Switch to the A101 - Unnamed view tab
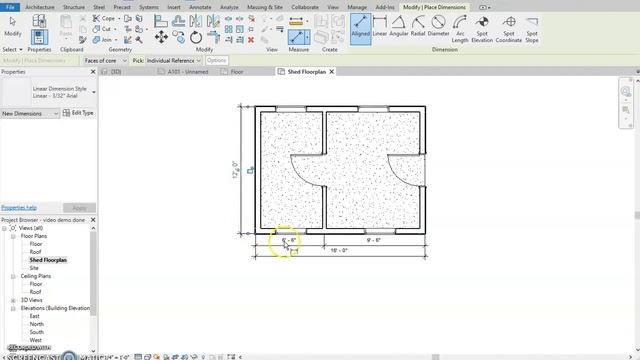The height and width of the screenshot is (360, 640). 188,71
